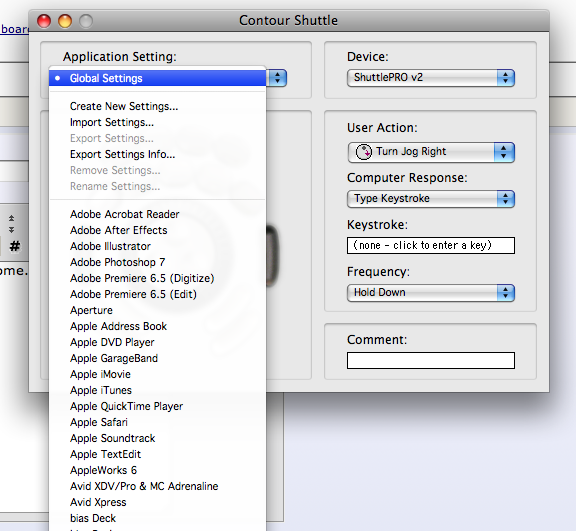
Task: Click the Keystroke entry field
Action: pos(431,245)
